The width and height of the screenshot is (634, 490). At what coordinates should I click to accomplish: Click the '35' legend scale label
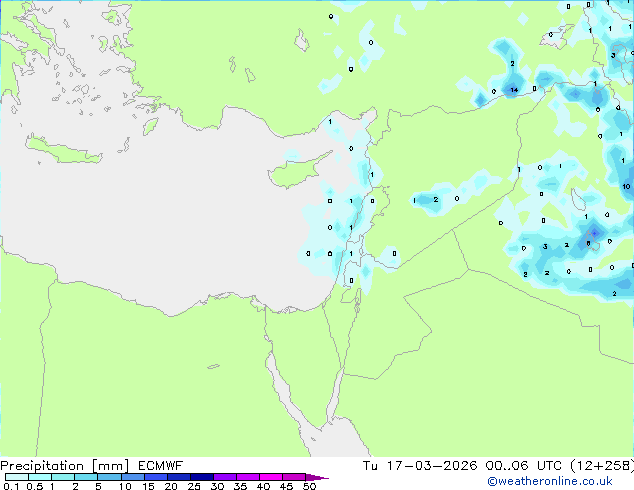click(240, 486)
